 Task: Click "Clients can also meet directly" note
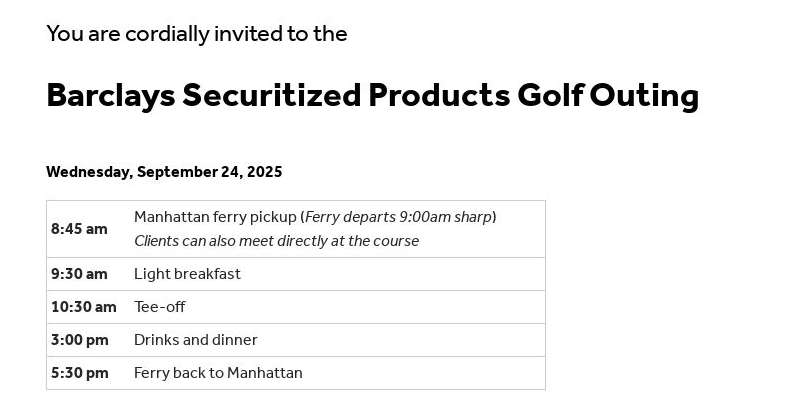276,241
